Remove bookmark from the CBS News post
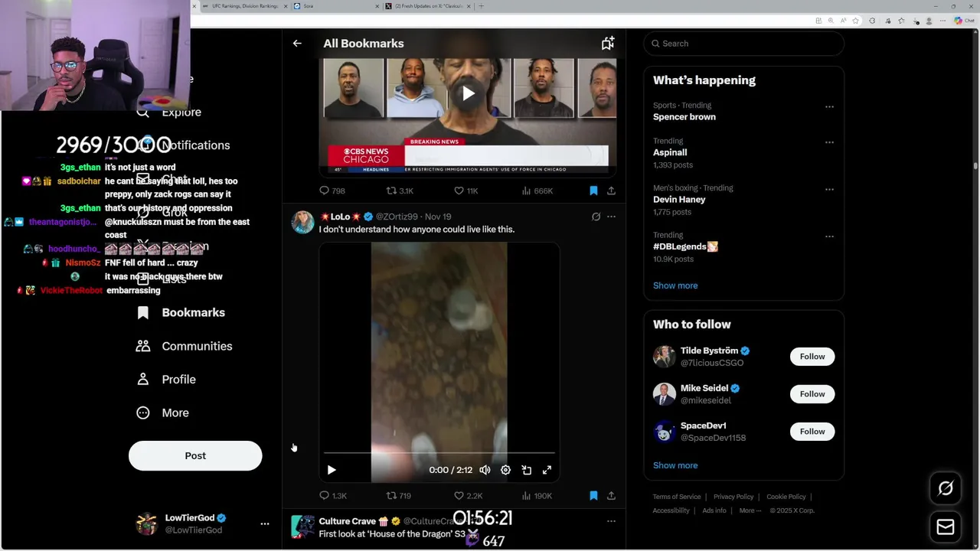The image size is (980, 551). click(593, 191)
